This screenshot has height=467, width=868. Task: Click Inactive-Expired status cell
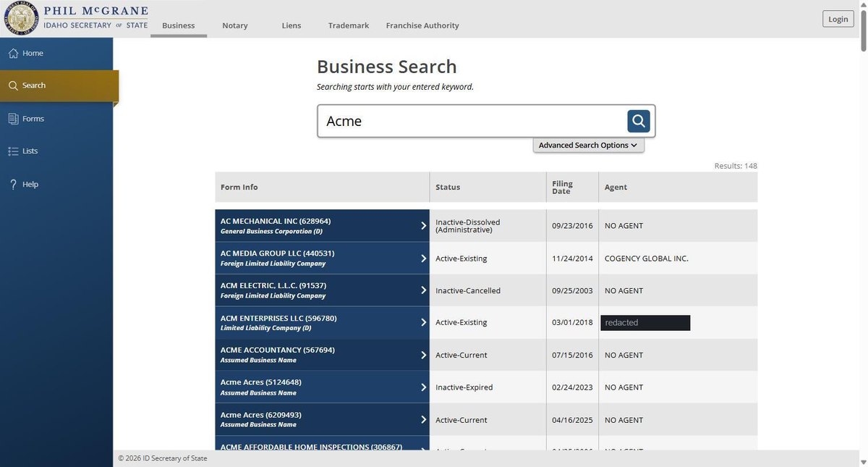pos(488,387)
